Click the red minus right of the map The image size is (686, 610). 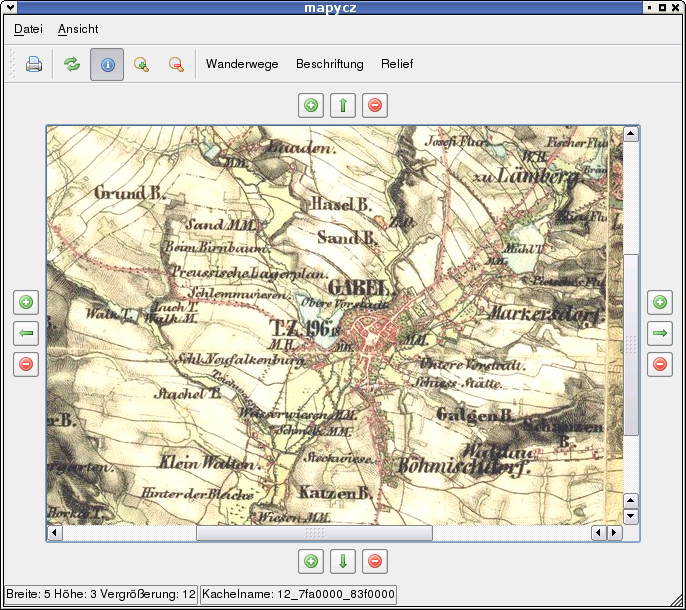pos(660,365)
